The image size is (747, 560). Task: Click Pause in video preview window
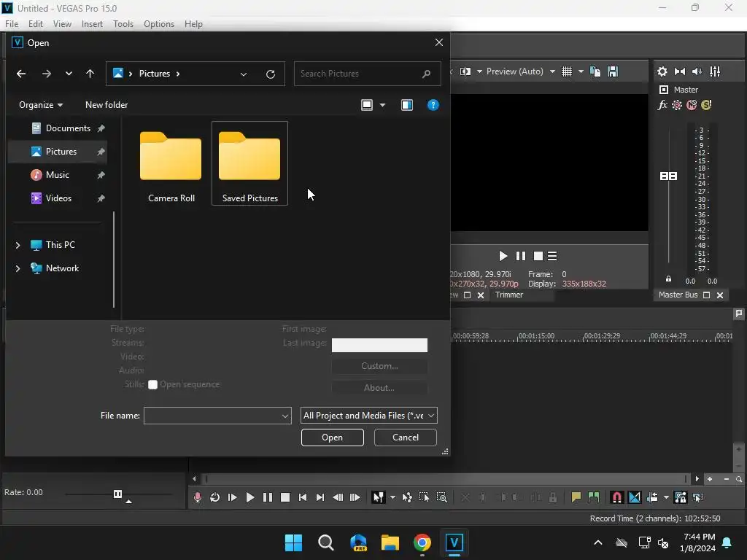pos(521,256)
